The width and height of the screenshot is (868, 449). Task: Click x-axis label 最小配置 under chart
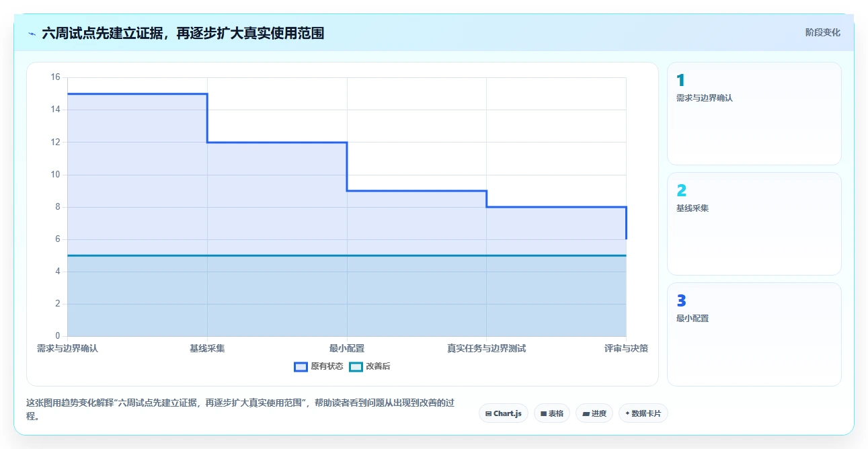coord(347,348)
